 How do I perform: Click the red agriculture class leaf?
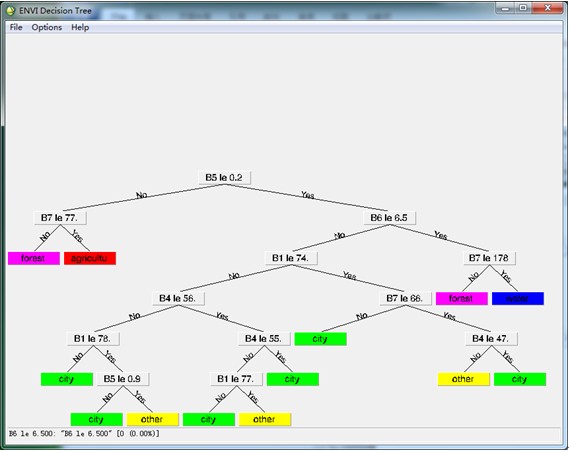click(x=90, y=258)
